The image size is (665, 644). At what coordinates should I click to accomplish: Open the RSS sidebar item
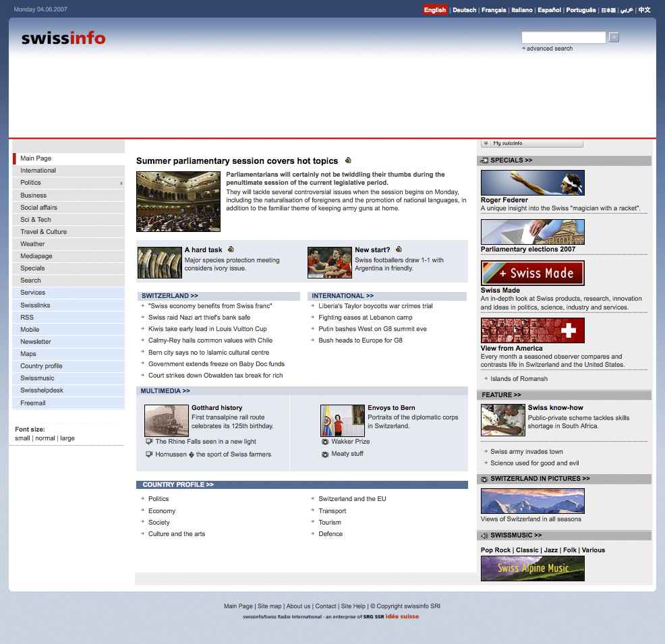point(69,317)
